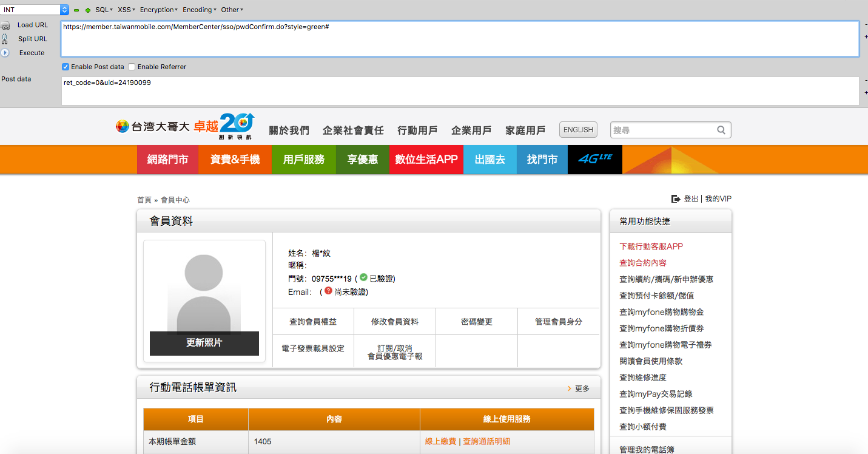Open the 查詢續約/攜碼/新申辦優惠 link
This screenshot has width=868, height=454.
666,279
